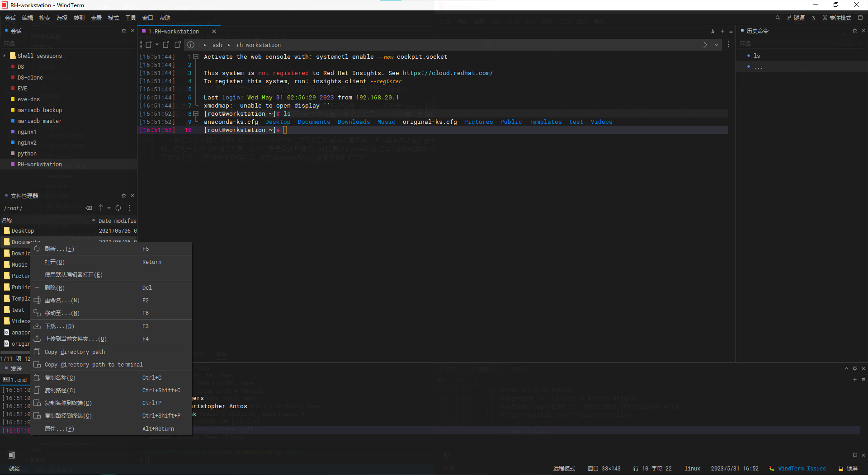Expand the Shell sessions tree node
This screenshot has height=475, width=868.
click(x=5, y=56)
